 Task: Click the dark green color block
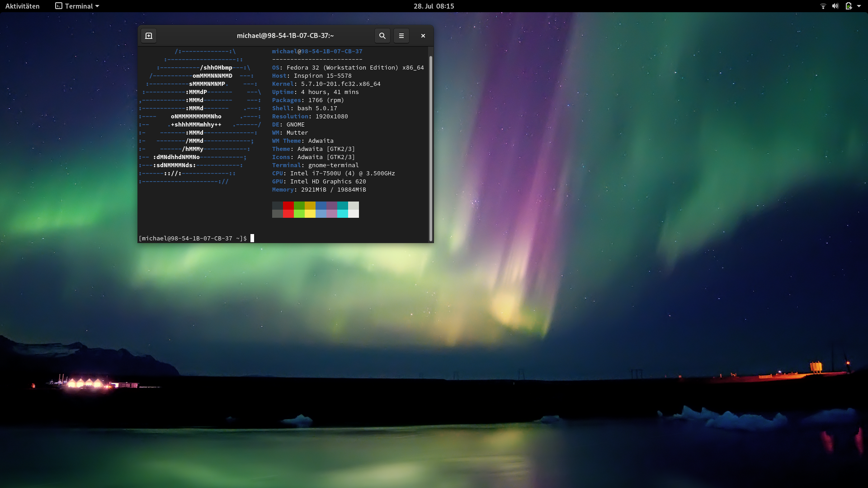click(299, 206)
